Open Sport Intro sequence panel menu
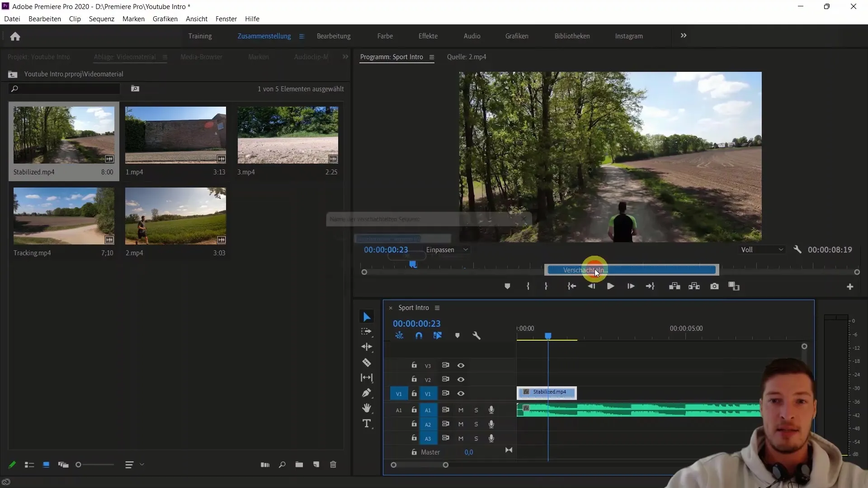 [x=437, y=308]
